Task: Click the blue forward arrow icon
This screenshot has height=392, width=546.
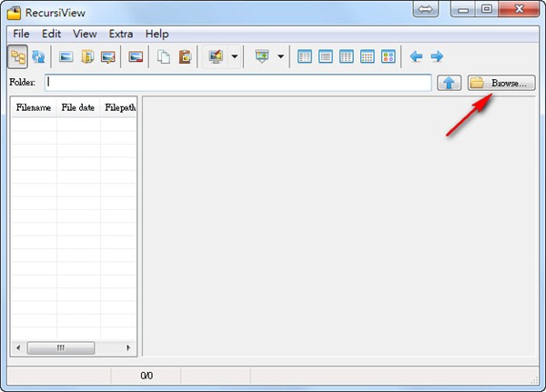Action: [437, 56]
